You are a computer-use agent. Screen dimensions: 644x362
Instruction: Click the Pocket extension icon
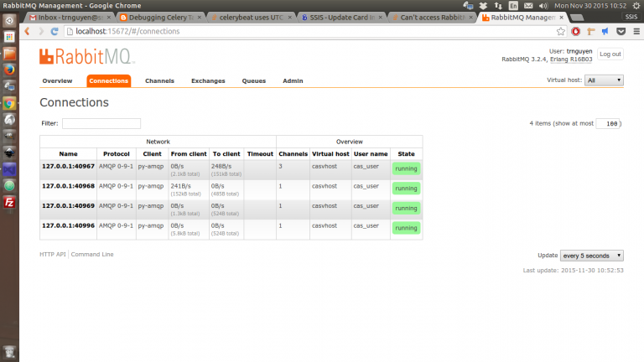tap(621, 31)
